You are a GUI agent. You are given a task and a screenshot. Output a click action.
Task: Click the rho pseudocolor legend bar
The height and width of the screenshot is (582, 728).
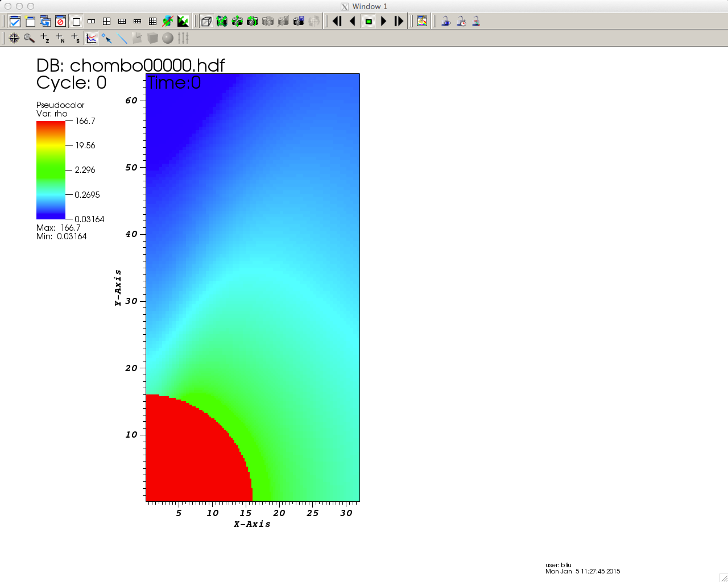coord(51,170)
